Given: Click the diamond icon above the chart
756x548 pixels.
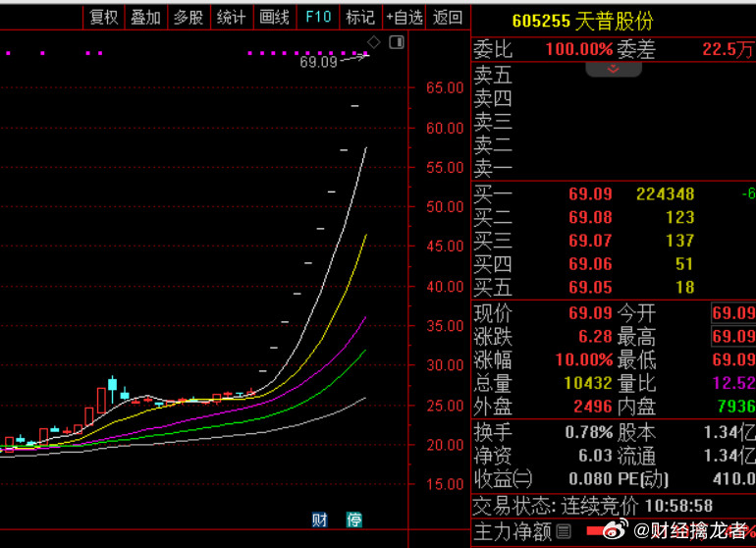Looking at the screenshot, I should (374, 42).
